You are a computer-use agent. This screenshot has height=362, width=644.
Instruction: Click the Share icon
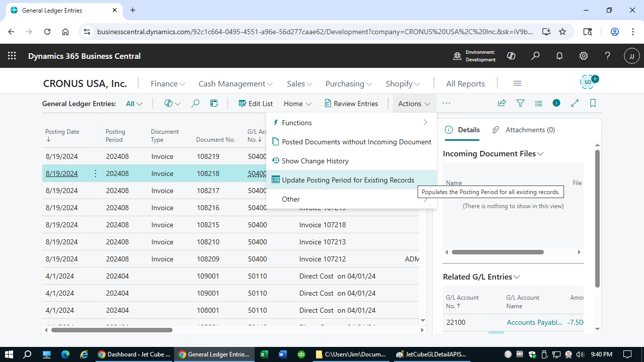502,104
